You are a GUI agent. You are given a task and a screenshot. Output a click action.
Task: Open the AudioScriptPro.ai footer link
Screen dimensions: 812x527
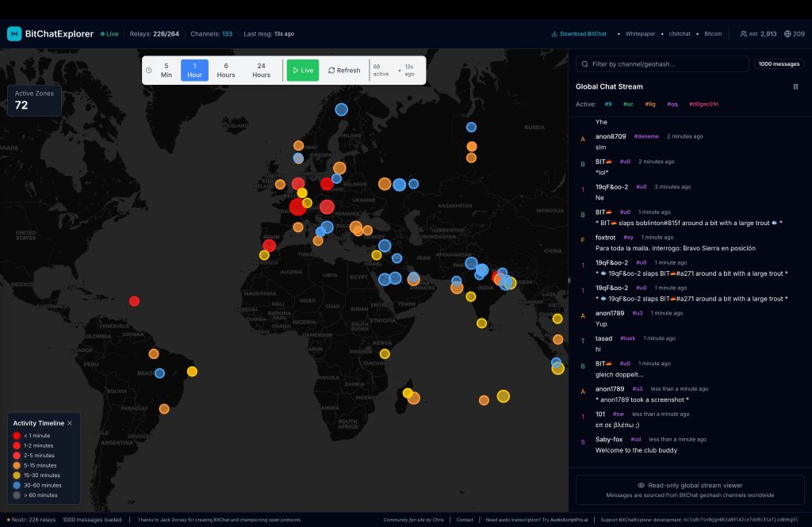[x=569, y=520]
